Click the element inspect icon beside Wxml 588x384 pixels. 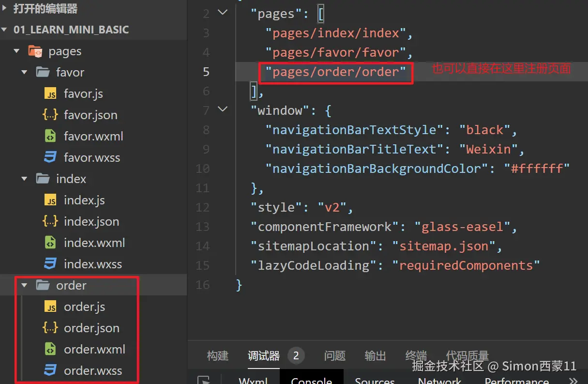[204, 380]
